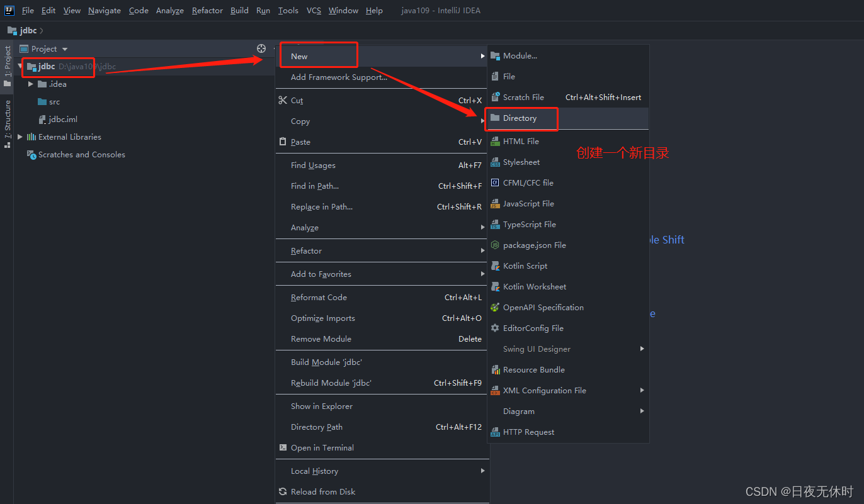
Task: Click the External Libraries icon
Action: [31, 137]
